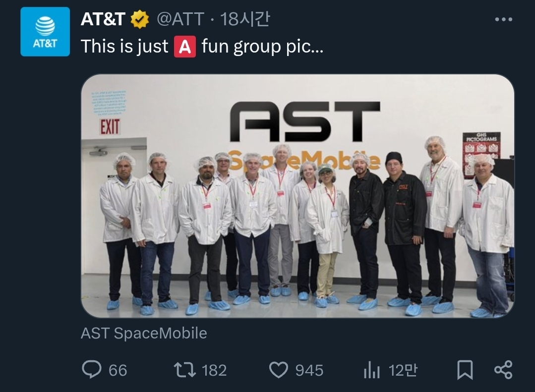Bookmark this tweet
The width and height of the screenshot is (535, 392).
point(465,370)
